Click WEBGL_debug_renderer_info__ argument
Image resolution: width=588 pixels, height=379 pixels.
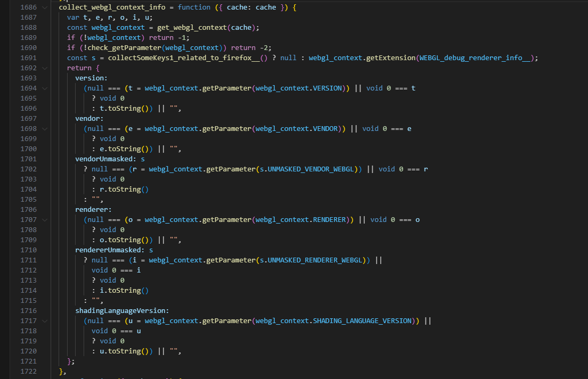click(x=475, y=58)
